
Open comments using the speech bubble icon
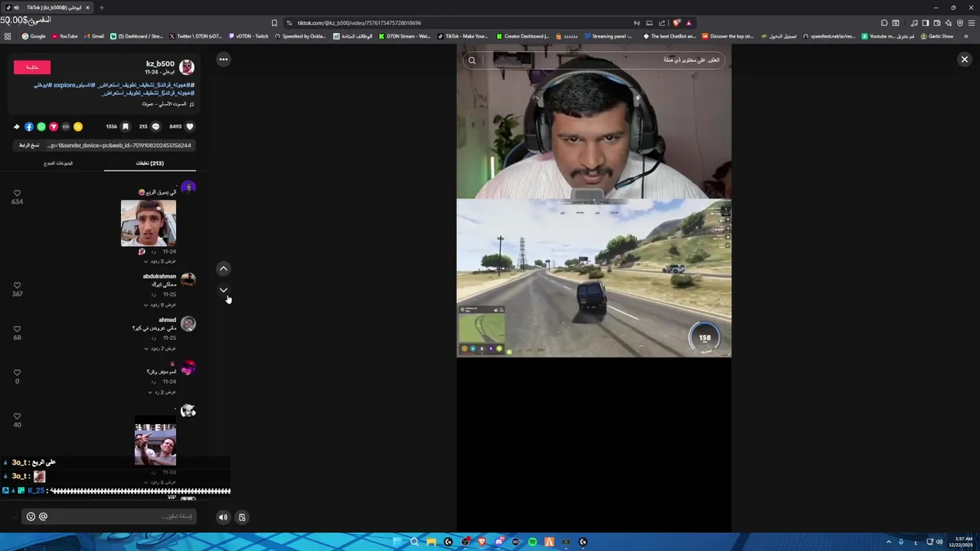point(155,126)
